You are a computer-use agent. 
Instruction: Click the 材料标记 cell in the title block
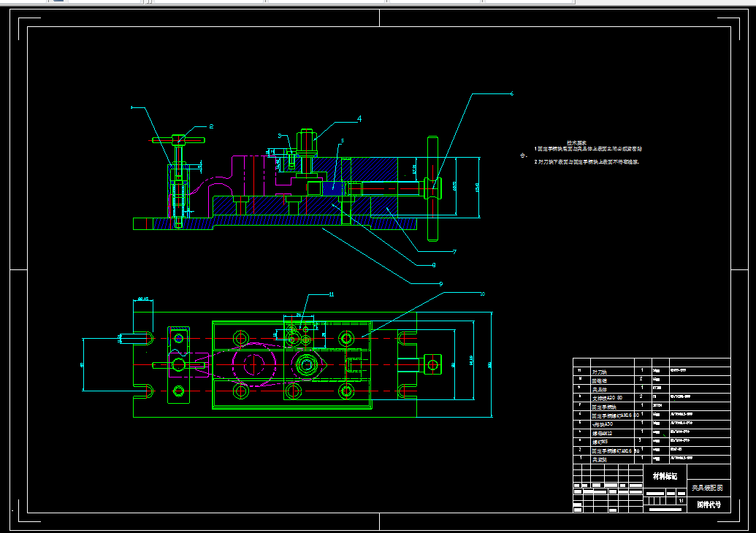(665, 476)
